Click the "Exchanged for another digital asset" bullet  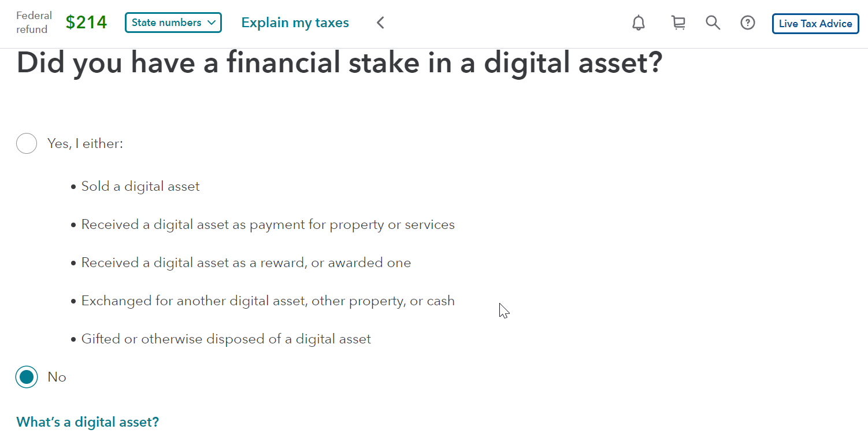tap(263, 301)
